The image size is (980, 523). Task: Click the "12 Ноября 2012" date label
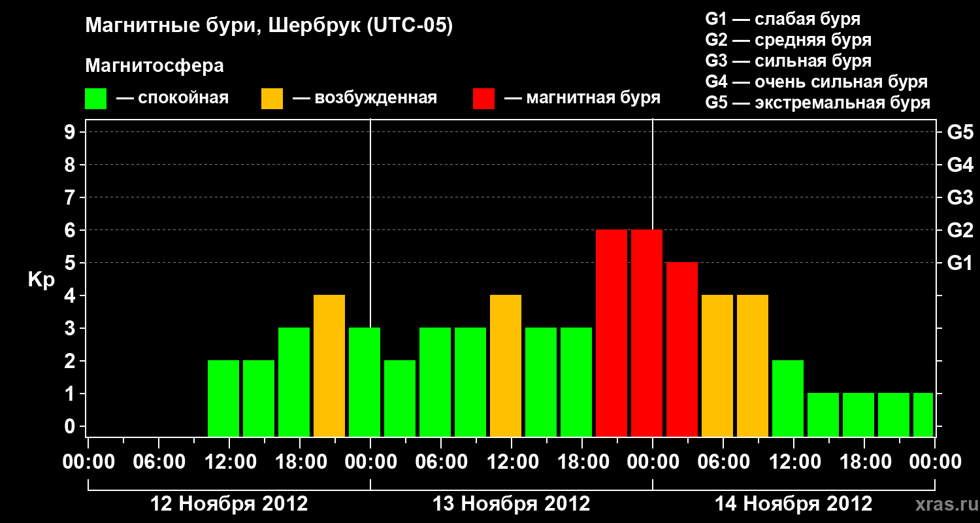[x=229, y=503]
